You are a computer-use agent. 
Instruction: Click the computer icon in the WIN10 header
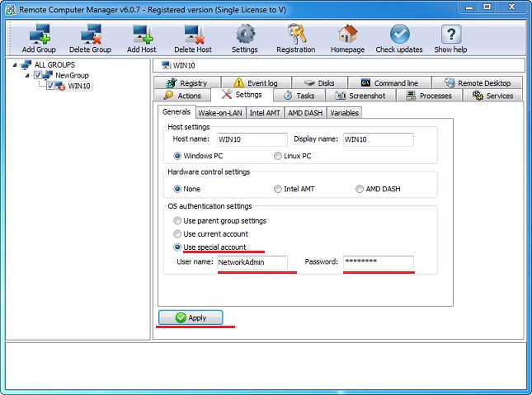coord(166,65)
